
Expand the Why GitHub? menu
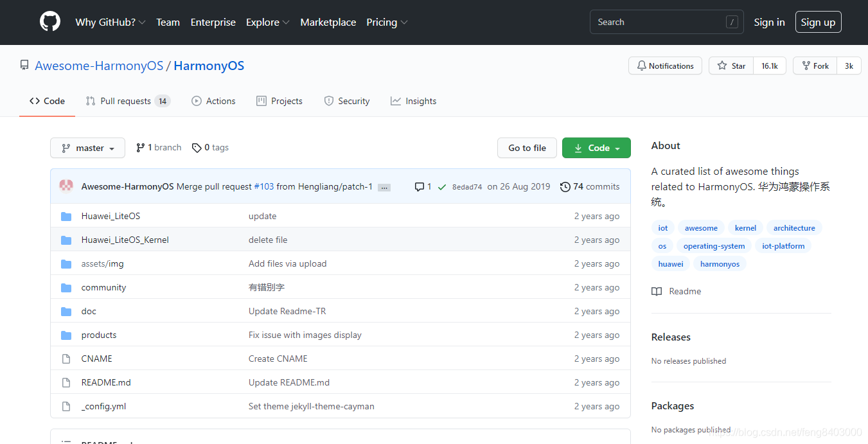pos(111,22)
